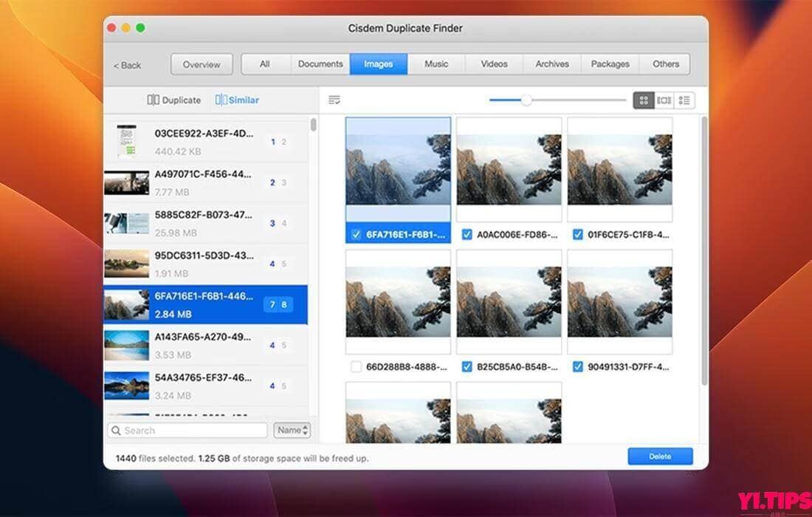The image size is (812, 517).
Task: Open the Name sorting dropdown
Action: (292, 430)
